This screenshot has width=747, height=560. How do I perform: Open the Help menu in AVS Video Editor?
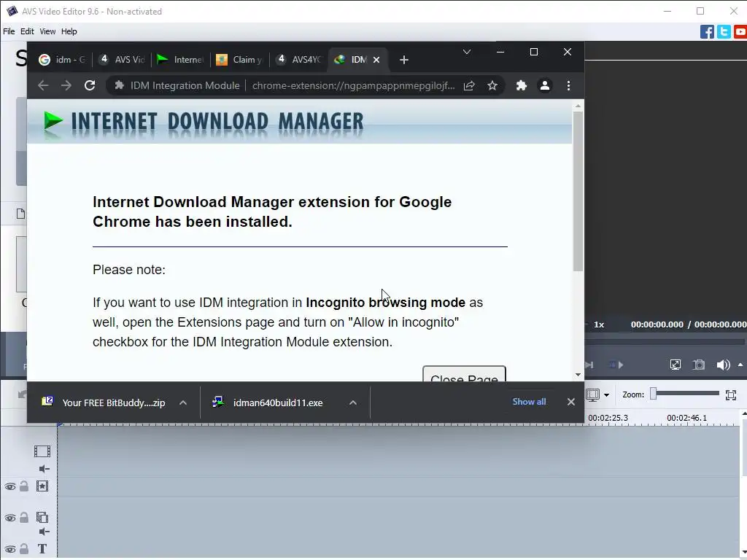[69, 31]
